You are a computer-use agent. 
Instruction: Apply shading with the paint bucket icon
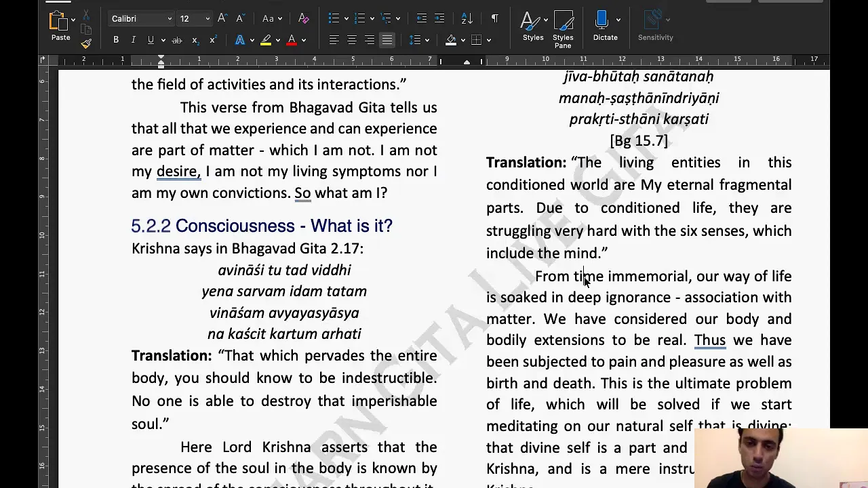coord(451,41)
